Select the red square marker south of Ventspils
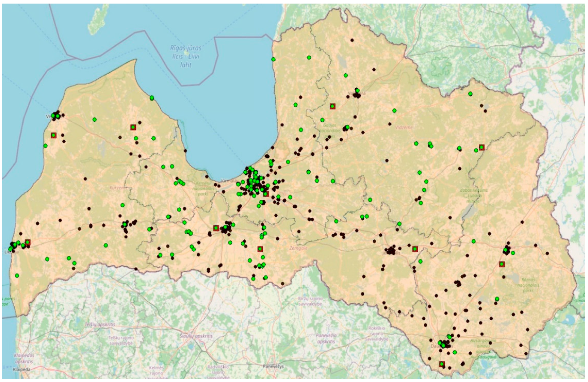 point(54,135)
